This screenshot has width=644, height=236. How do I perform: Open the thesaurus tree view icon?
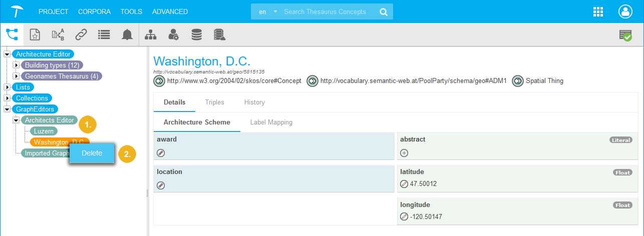point(12,34)
